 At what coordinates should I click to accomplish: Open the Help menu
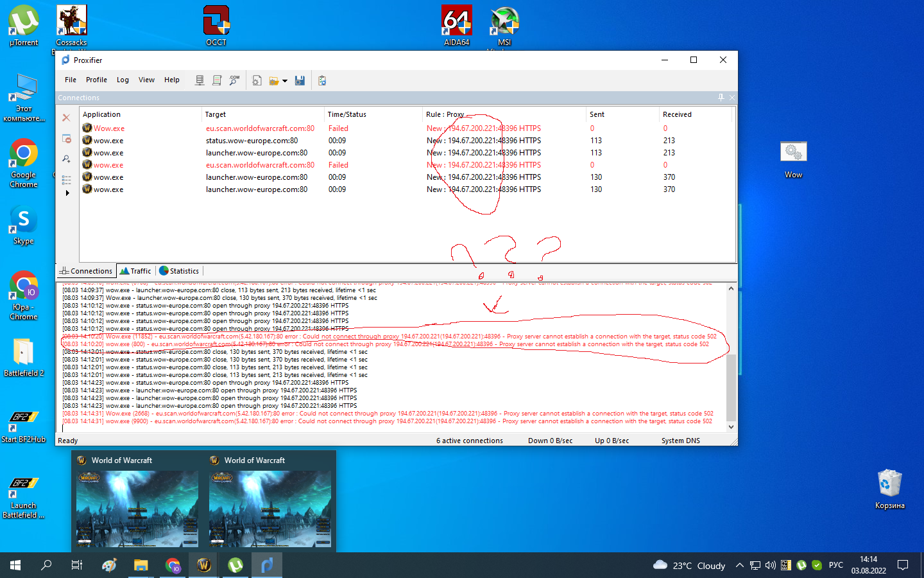[x=172, y=80]
